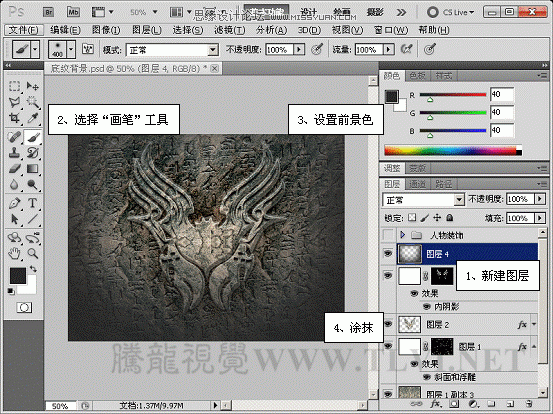The height and width of the screenshot is (414, 553).
Task: Open brush preset picker arrow
Action: tap(71, 49)
